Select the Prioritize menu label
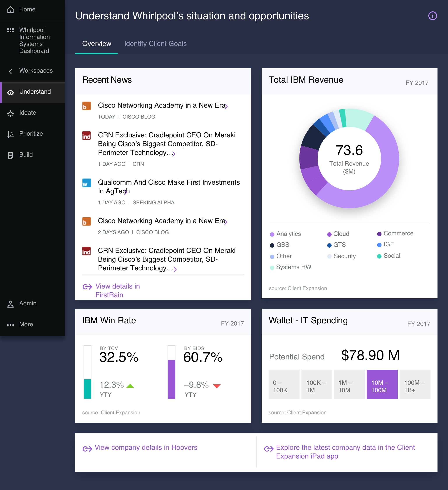This screenshot has width=448, height=490. click(x=31, y=134)
